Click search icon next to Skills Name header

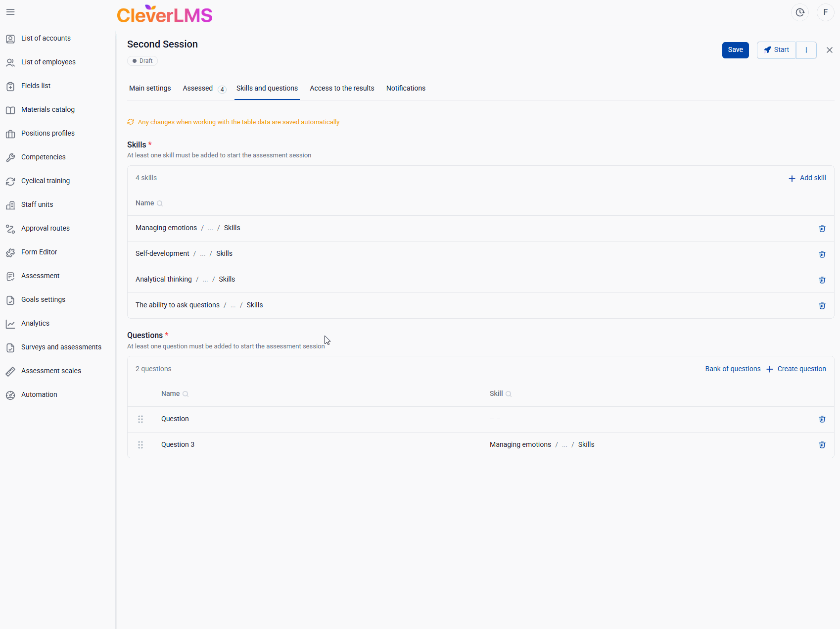tap(160, 203)
